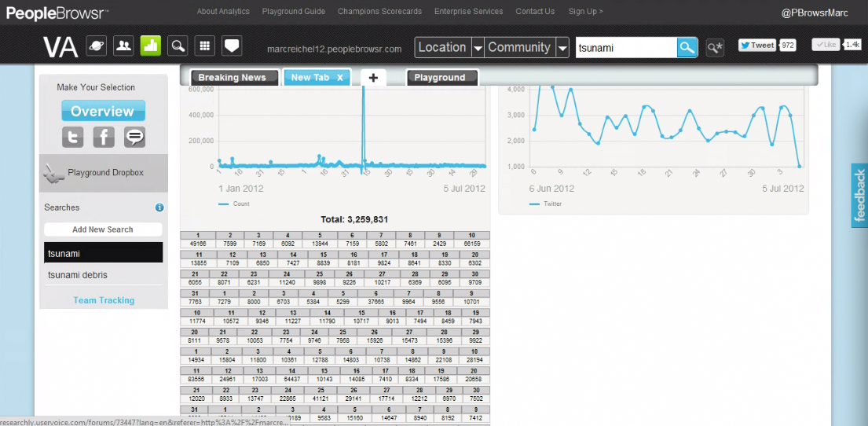The image size is (868, 426).
Task: Click the speech bubble icon in toolbar
Action: pyautogui.click(x=231, y=46)
